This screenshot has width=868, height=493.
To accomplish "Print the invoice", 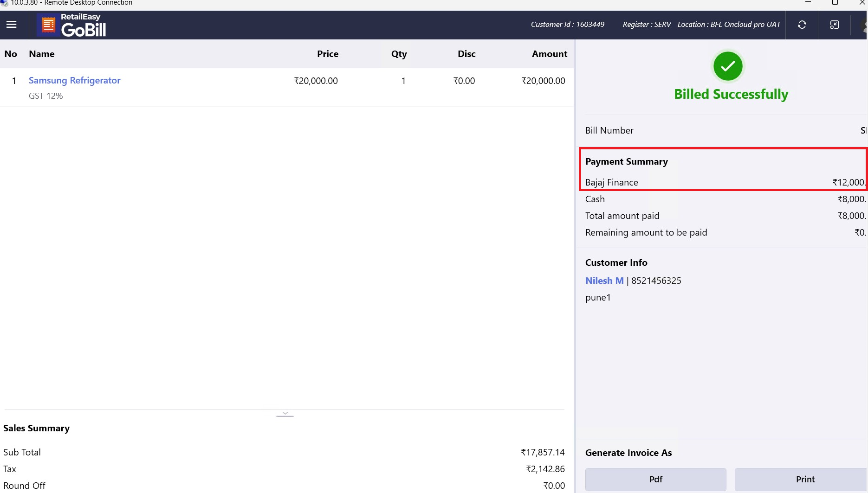I will pyautogui.click(x=802, y=479).
